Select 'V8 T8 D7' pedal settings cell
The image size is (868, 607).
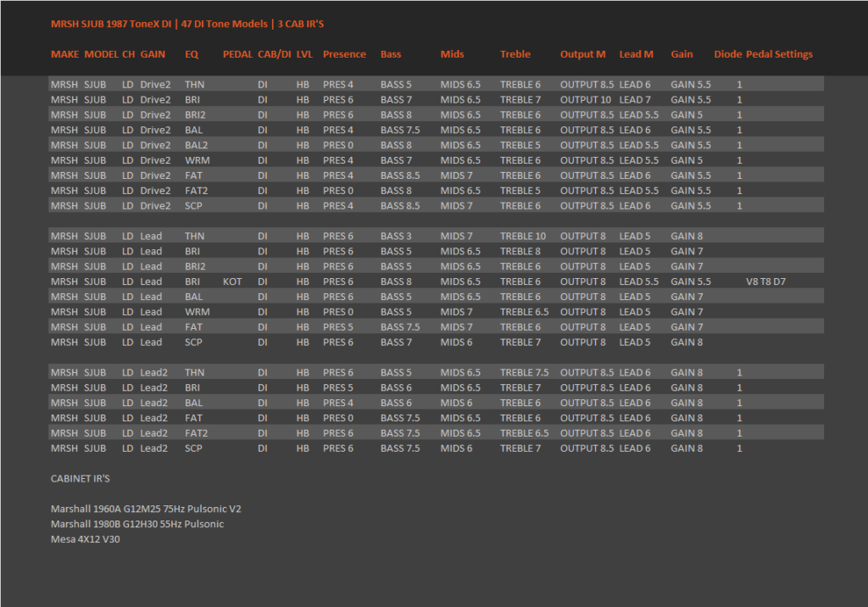[x=766, y=282]
